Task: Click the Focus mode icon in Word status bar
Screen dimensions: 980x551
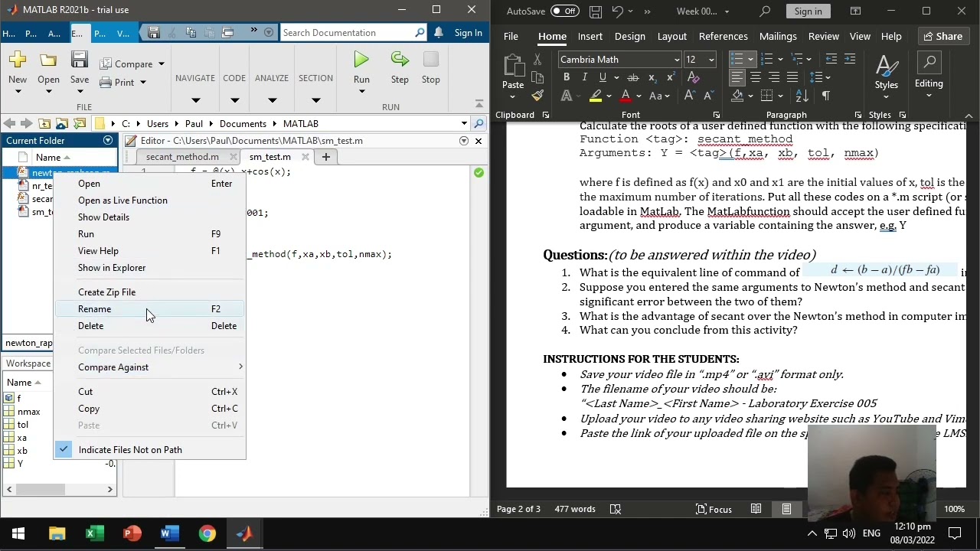Action: pos(715,509)
